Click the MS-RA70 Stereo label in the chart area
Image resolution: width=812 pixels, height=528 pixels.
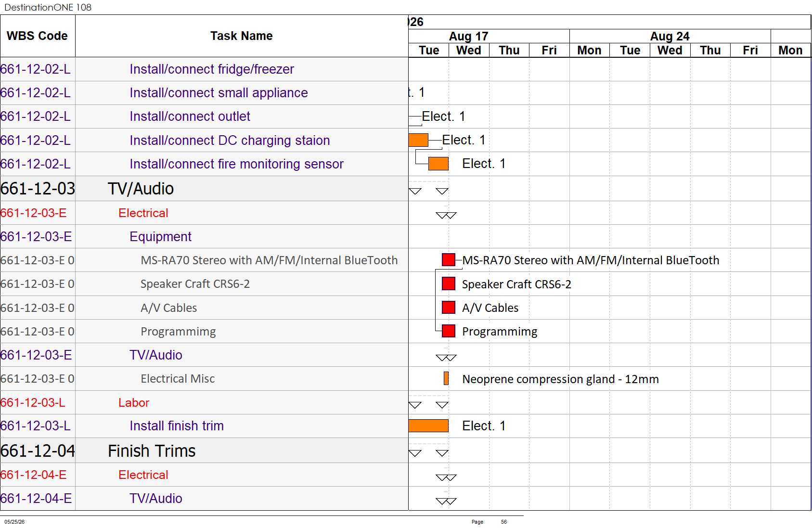(591, 260)
